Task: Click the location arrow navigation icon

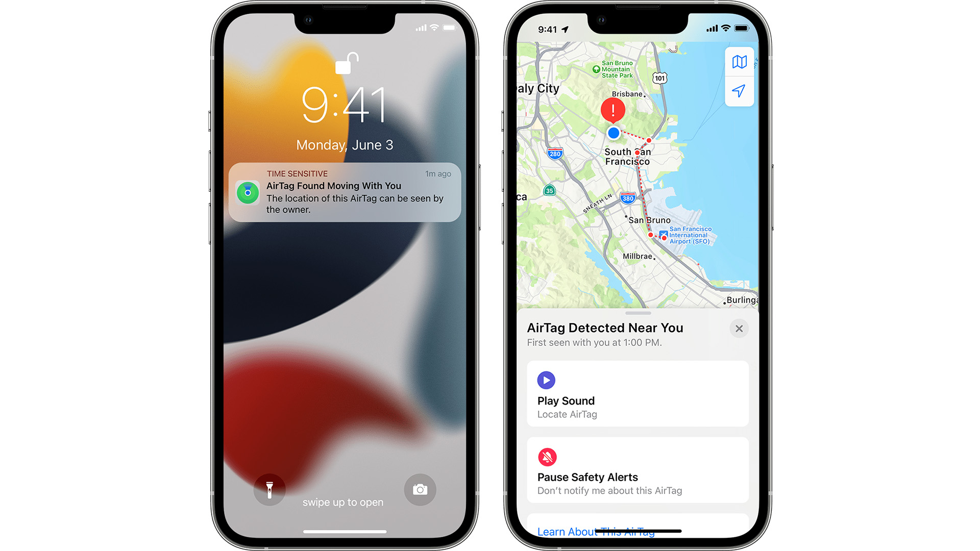Action: tap(738, 92)
